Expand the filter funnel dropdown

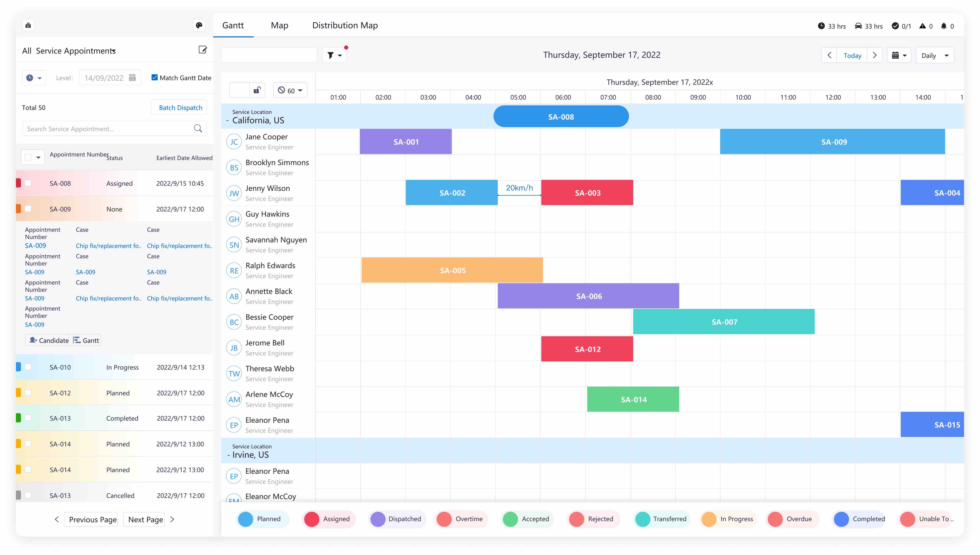tap(334, 56)
